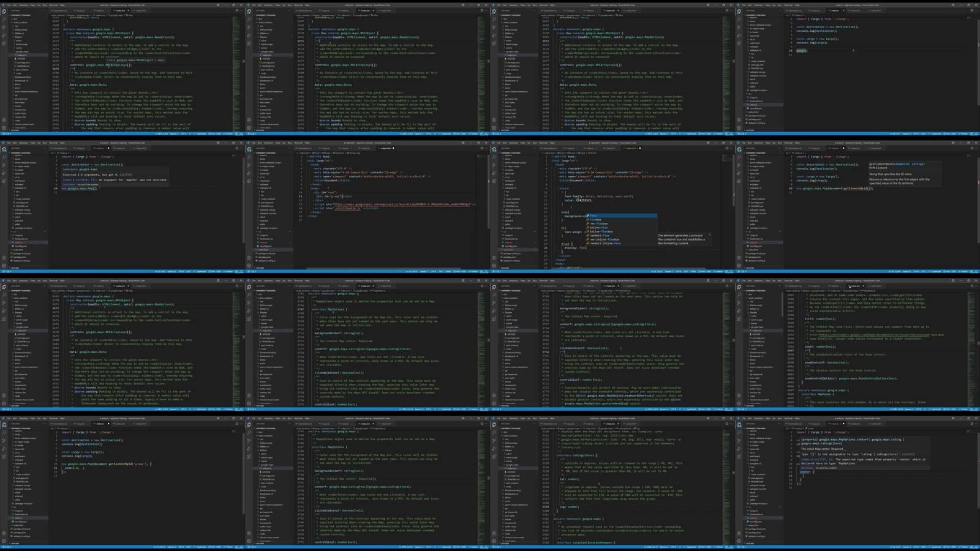Switch to Destination.ts tab in flex-suggestions window
Screen dimensions: 980x551
click(549, 148)
